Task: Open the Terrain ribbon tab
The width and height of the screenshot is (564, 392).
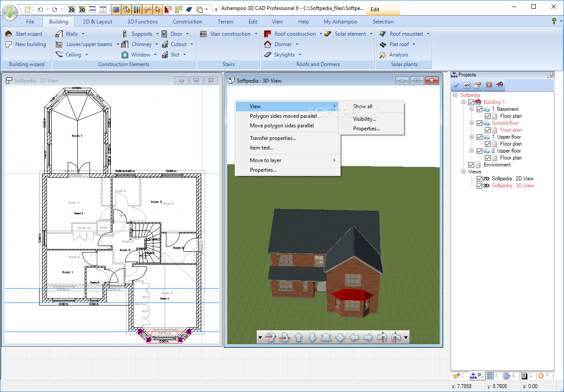Action: [x=226, y=21]
